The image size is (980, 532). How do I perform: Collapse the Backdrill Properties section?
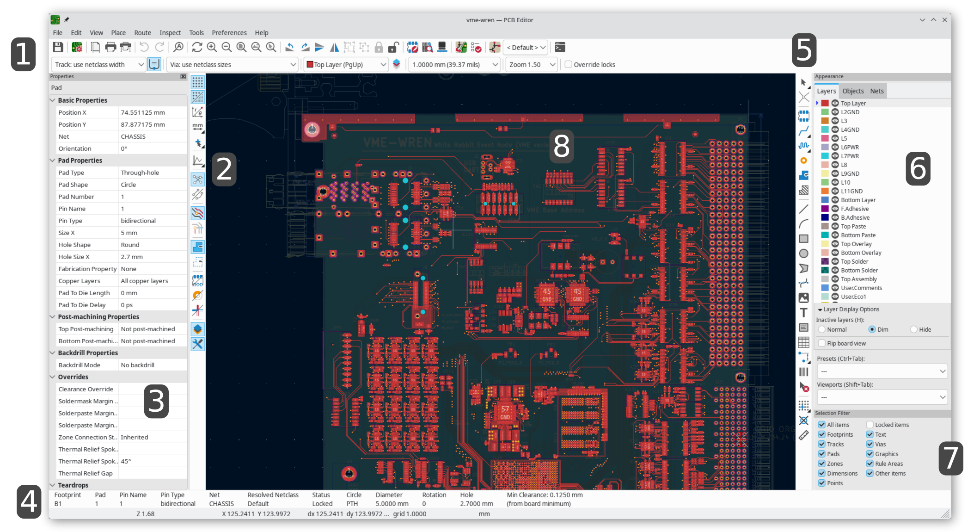click(x=53, y=353)
